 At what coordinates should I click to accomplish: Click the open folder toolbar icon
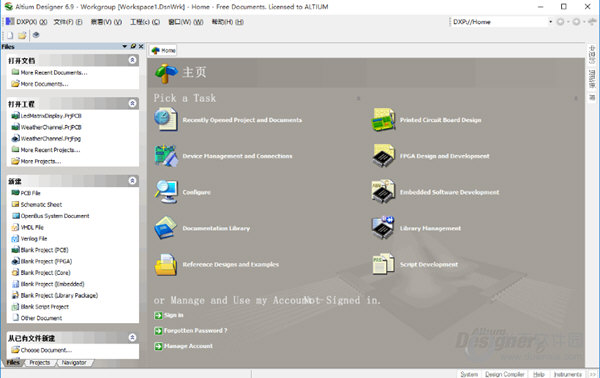(x=22, y=36)
